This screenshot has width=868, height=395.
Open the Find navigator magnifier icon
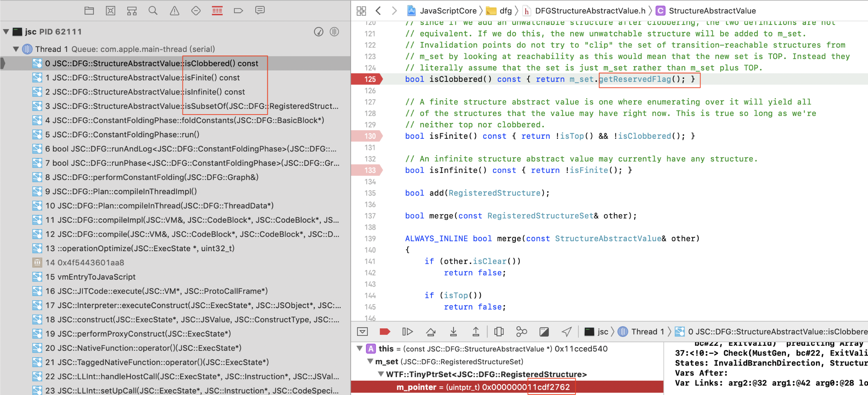pos(153,11)
